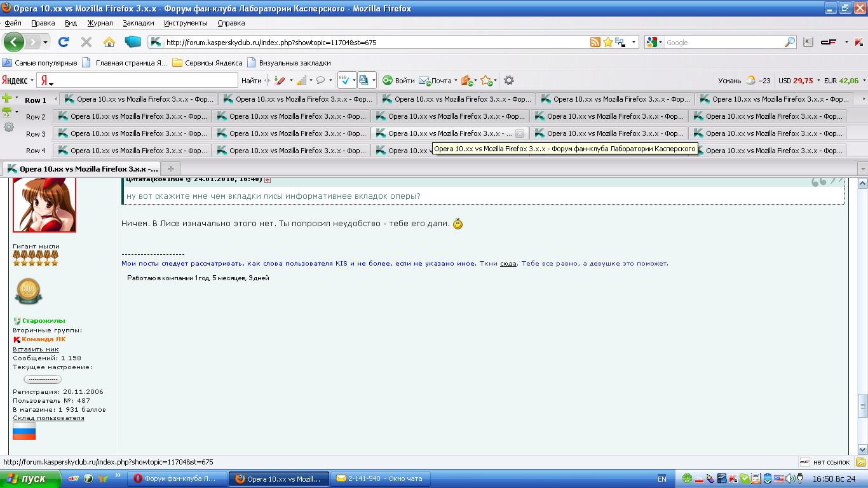Click the Войти login button

point(398,81)
